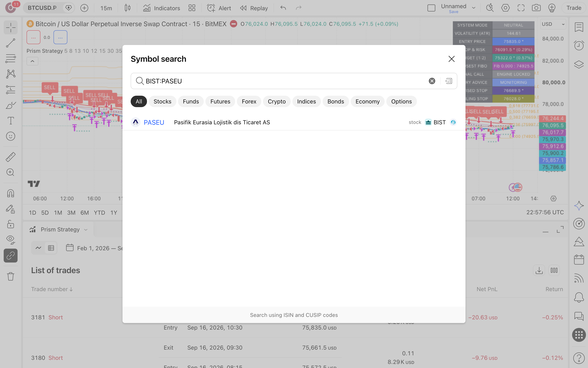The height and width of the screenshot is (368, 588).
Task: Filter results by Bonds
Action: pos(336,101)
